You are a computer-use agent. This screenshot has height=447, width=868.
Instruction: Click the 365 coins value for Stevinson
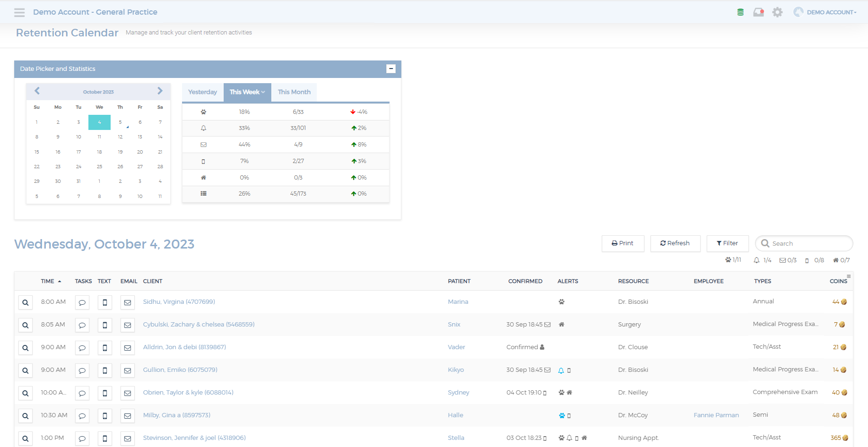[835, 438]
